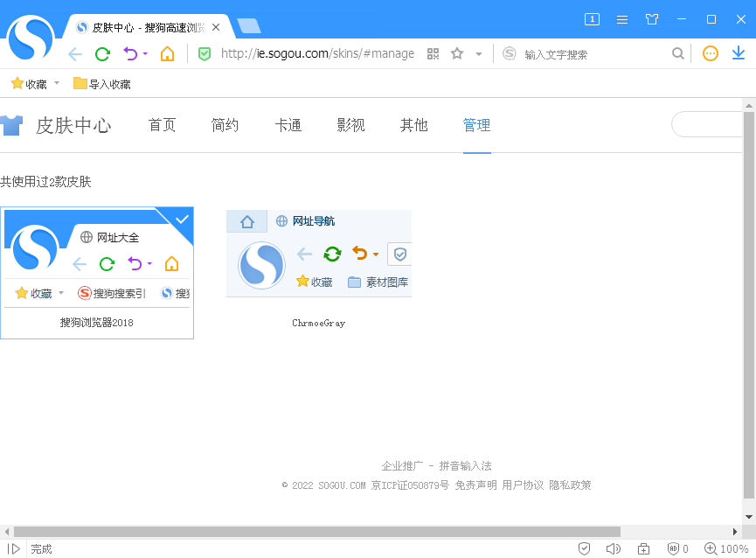Click the 共使用过2款皮肤 text

pyautogui.click(x=45, y=182)
